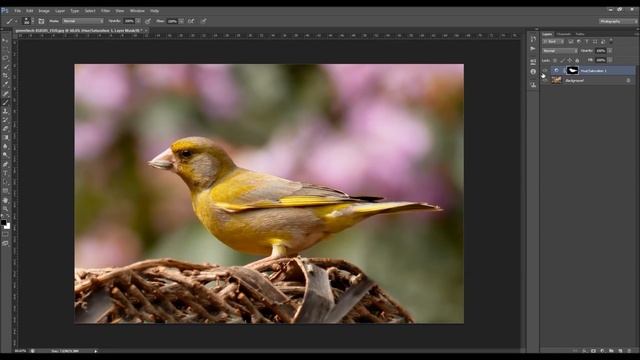Viewport: 640px width, 360px height.
Task: Select the Quick Selection tool
Action: point(5,67)
